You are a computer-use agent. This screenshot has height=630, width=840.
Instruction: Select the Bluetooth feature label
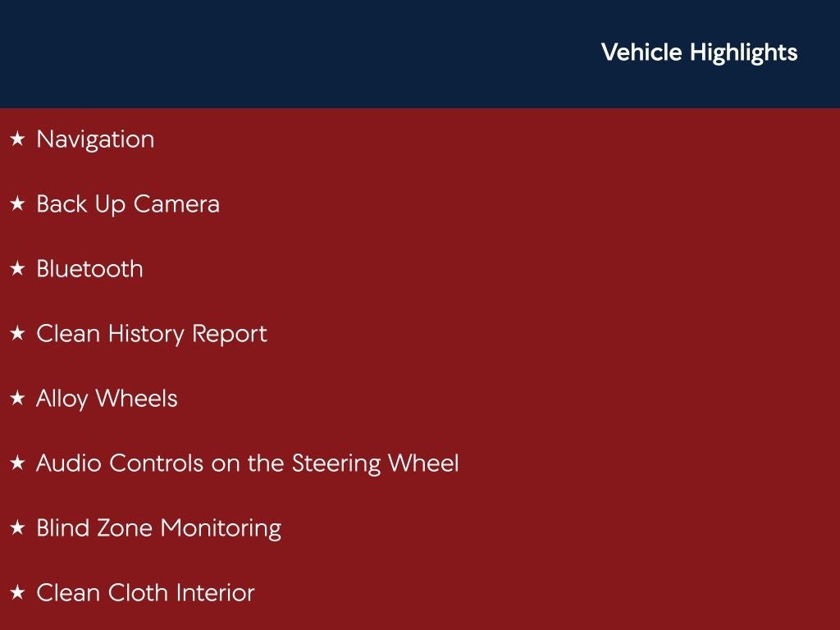(x=89, y=269)
